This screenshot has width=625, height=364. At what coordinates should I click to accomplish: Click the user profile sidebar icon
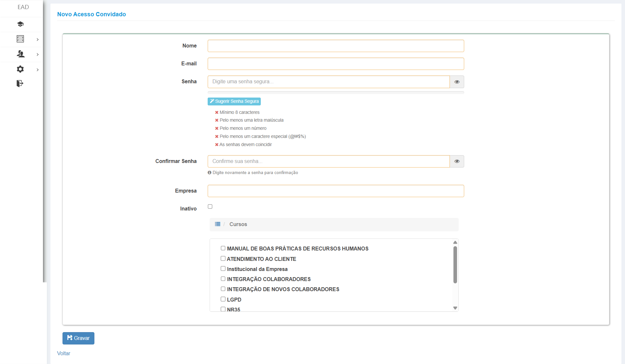(21, 54)
